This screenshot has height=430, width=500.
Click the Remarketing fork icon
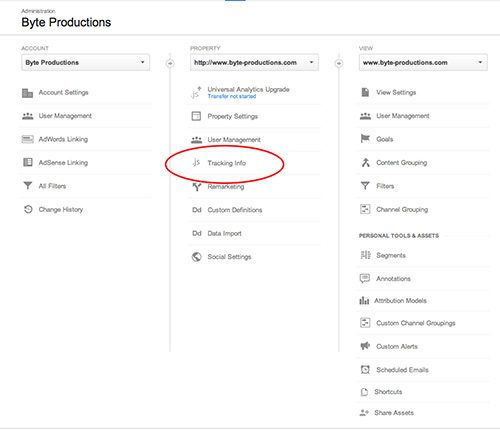pyautogui.click(x=197, y=187)
